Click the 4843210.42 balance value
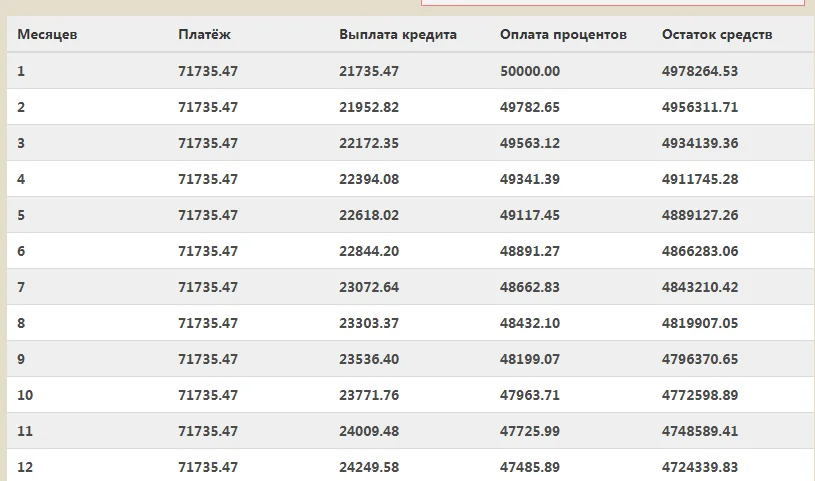Viewport: 815px width, 481px height. (700, 287)
